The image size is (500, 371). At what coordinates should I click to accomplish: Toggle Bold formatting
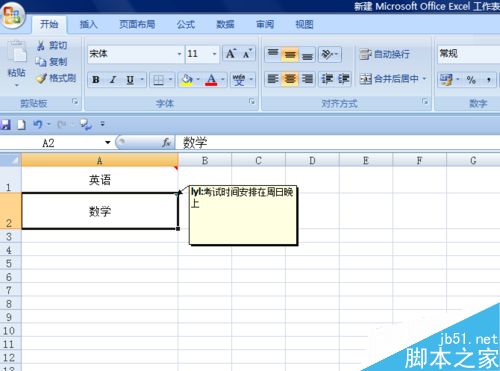point(96,80)
